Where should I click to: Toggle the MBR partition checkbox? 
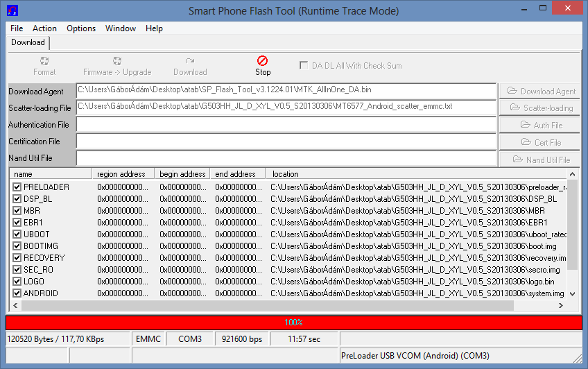pos(17,210)
